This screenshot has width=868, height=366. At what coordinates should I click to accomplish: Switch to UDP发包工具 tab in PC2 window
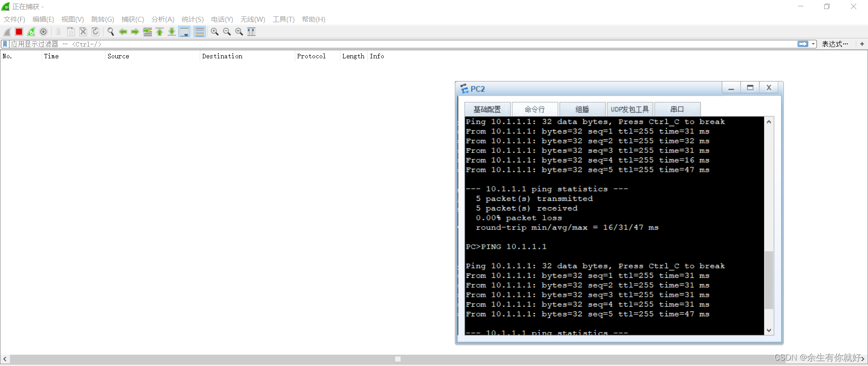pos(630,109)
